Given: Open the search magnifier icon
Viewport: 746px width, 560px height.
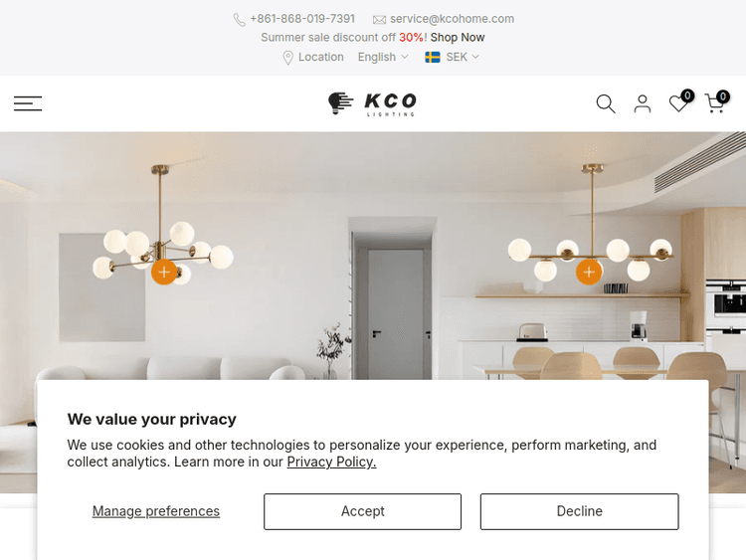Looking at the screenshot, I should (606, 103).
